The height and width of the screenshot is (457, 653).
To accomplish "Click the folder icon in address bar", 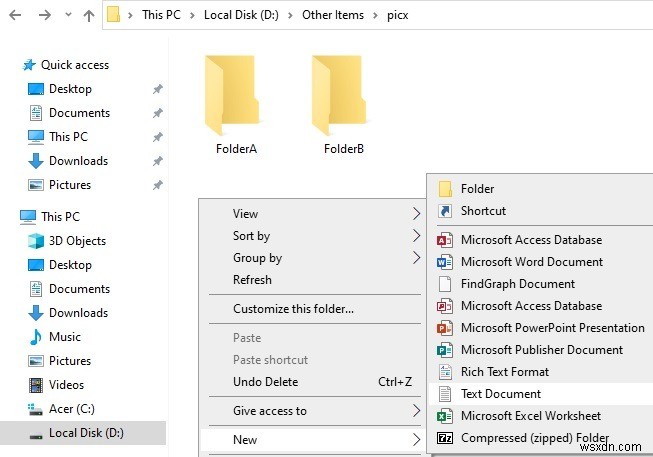I will (x=113, y=15).
